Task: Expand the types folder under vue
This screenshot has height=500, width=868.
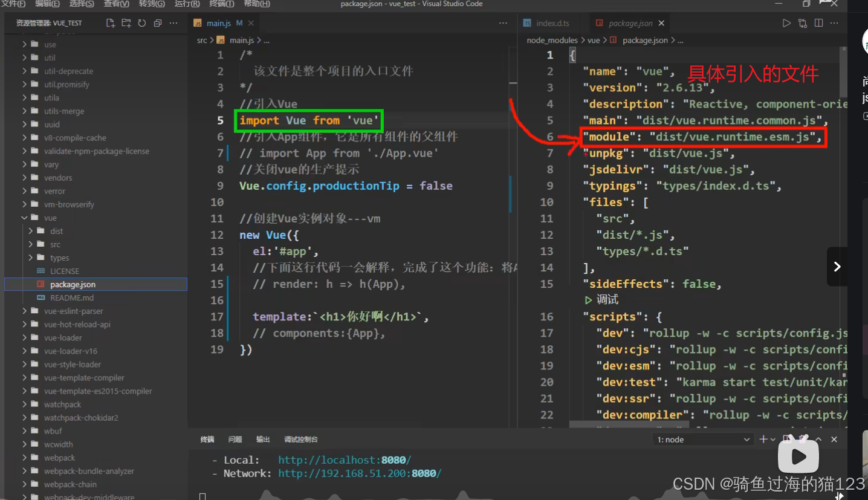Action: [31, 258]
